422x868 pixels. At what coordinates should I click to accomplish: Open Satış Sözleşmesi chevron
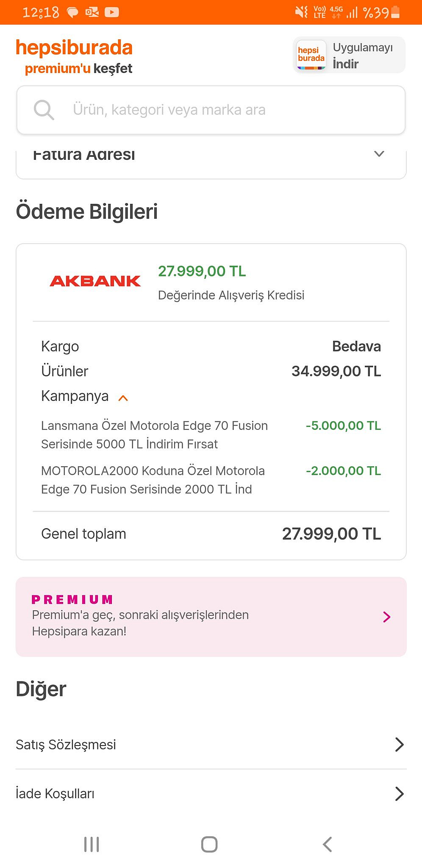pyautogui.click(x=399, y=744)
